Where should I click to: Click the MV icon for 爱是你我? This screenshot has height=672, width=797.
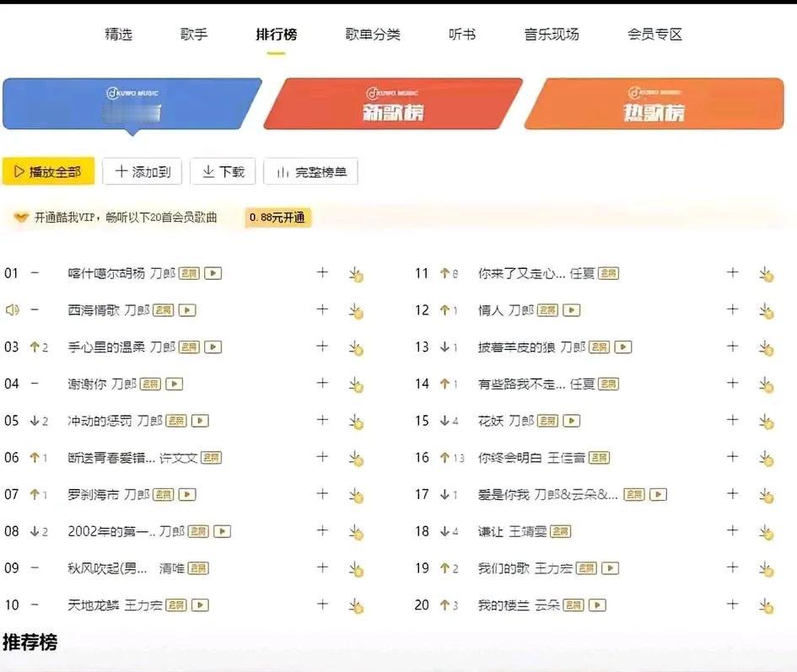[658, 495]
